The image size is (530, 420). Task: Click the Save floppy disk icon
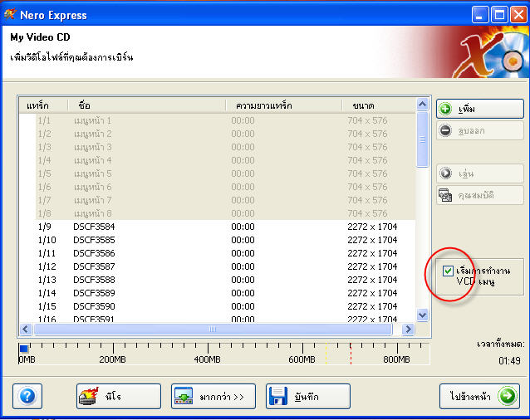click(x=278, y=396)
